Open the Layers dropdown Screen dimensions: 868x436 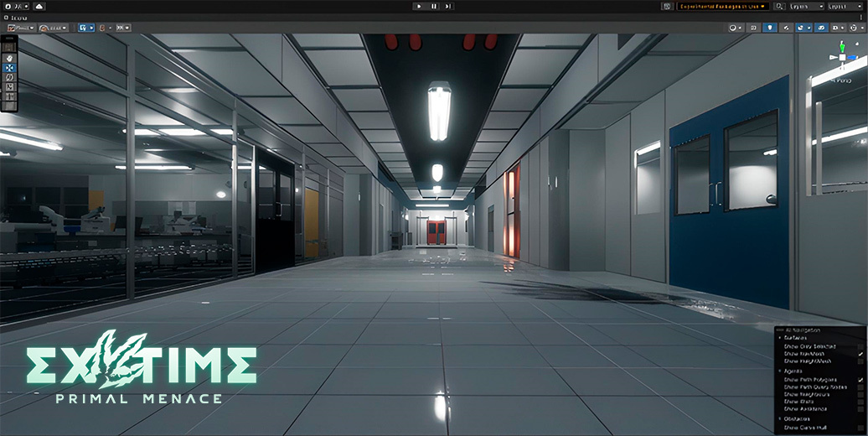(807, 6)
